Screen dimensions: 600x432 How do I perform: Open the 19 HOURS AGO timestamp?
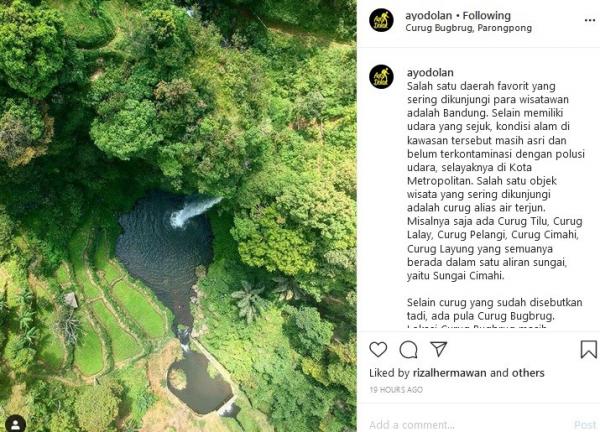pyautogui.click(x=396, y=390)
